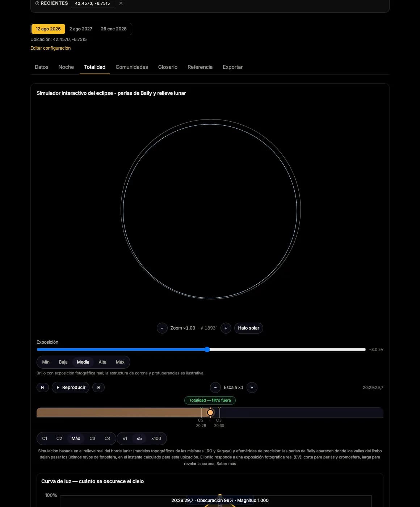
Task: Click the Reproducir play button
Action: click(71, 387)
